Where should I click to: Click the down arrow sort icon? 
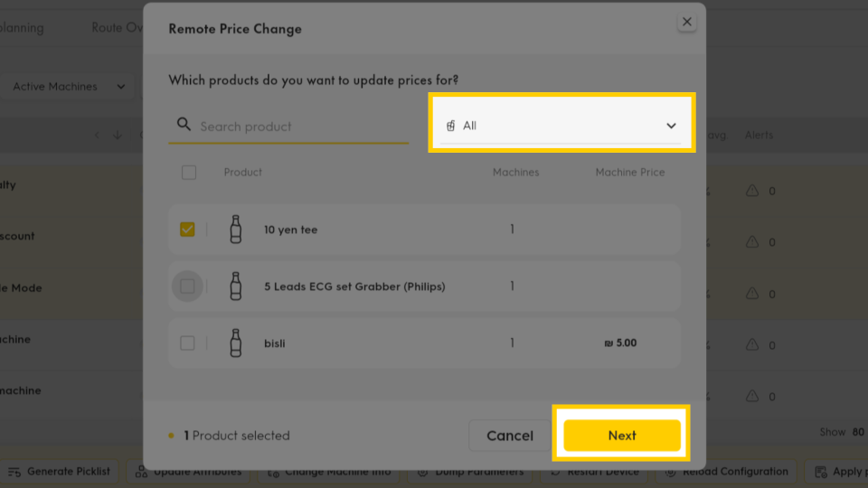(x=118, y=135)
